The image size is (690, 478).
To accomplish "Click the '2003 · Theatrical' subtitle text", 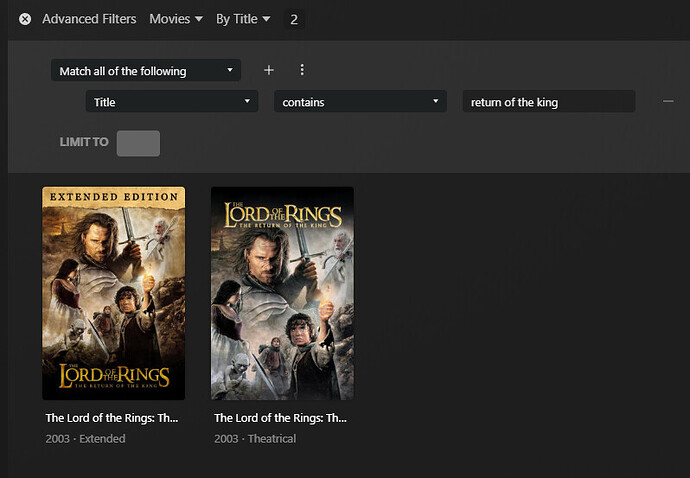I will [x=255, y=439].
